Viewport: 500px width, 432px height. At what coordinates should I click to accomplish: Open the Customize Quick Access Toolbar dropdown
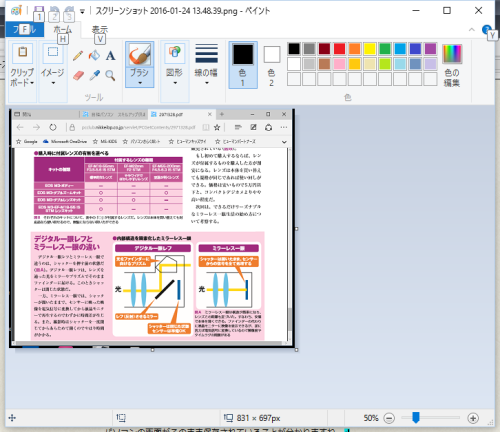pos(82,11)
